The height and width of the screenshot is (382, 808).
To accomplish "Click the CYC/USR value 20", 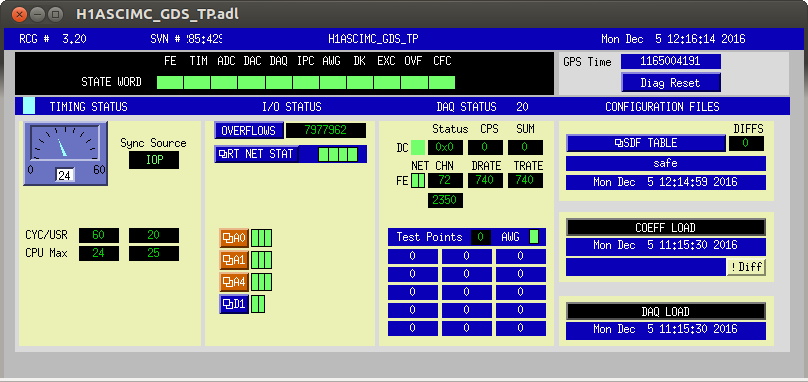I will (154, 236).
